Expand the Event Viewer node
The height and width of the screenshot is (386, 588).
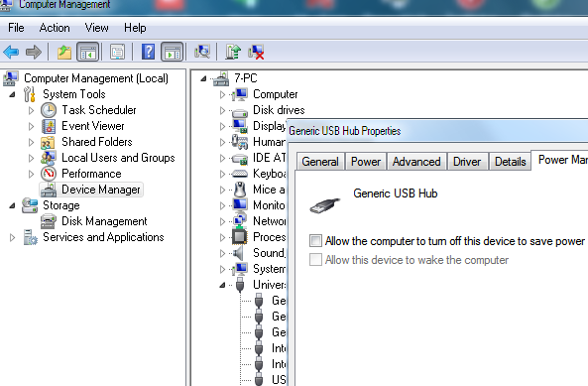point(31,126)
